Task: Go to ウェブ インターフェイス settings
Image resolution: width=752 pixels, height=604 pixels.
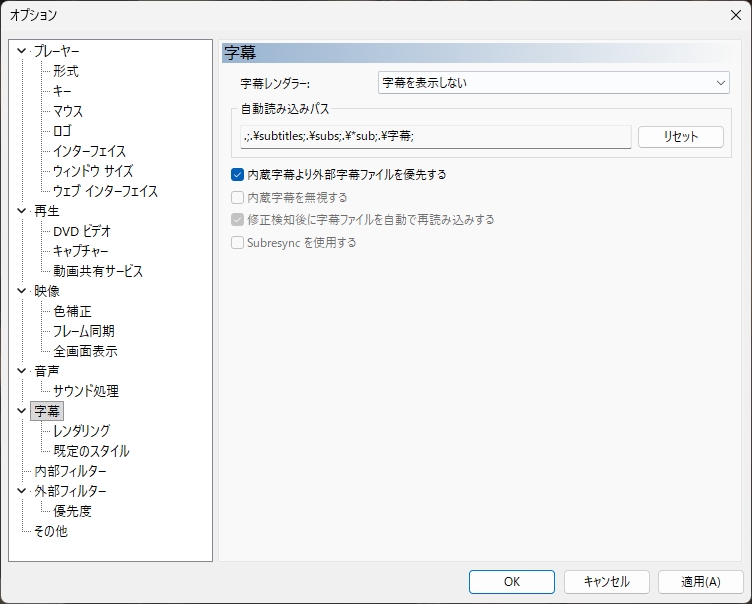Action: pos(105,191)
